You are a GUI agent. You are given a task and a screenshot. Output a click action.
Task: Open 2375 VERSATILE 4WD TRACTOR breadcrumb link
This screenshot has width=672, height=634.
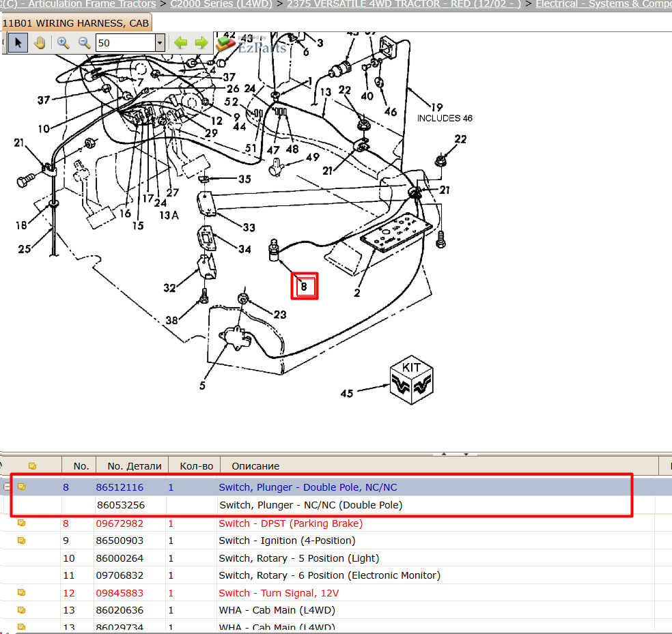click(x=404, y=4)
